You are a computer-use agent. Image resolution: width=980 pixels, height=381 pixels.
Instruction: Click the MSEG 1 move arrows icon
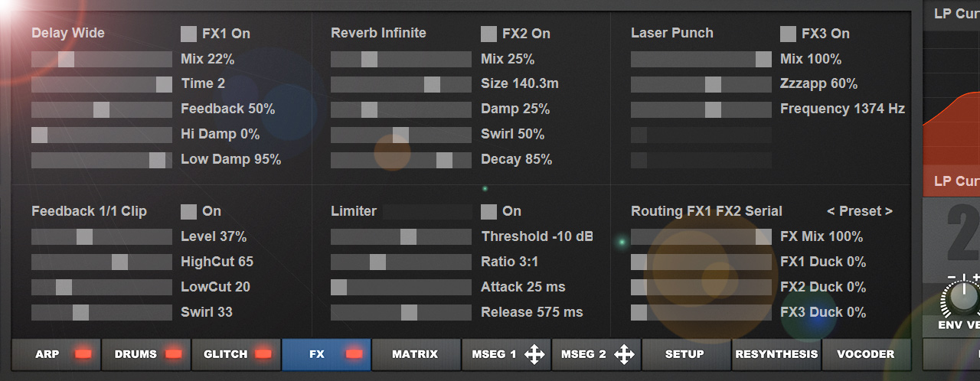(x=534, y=354)
